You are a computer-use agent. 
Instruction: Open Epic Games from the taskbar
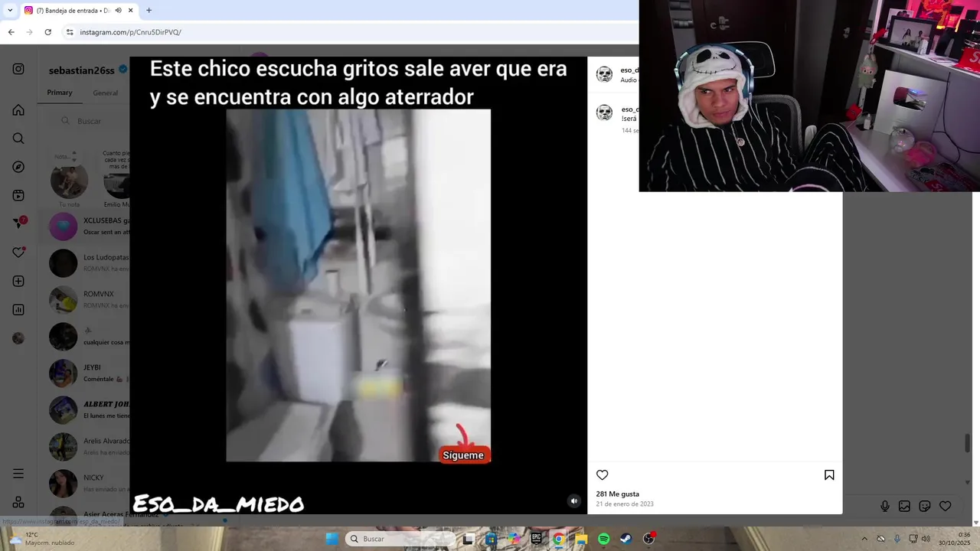tap(536, 539)
